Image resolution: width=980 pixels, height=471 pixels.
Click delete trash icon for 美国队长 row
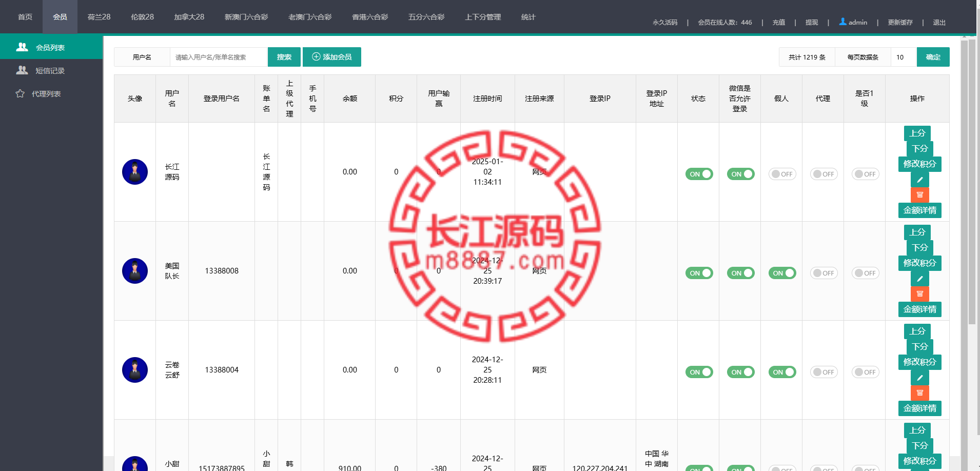[920, 294]
